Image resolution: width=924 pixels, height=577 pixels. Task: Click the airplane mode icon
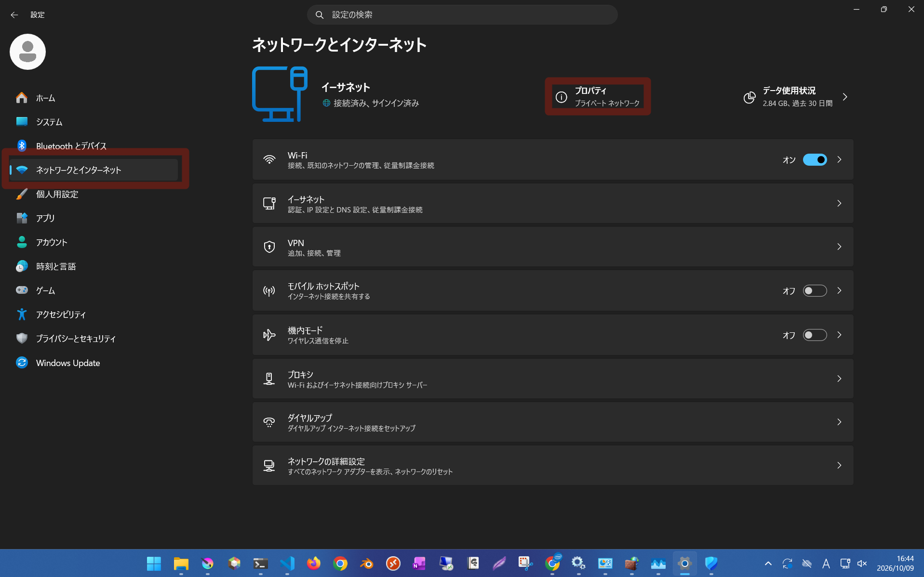point(269,335)
